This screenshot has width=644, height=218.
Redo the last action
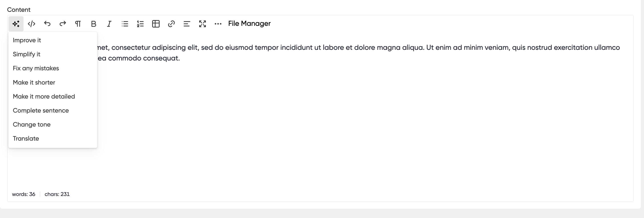63,24
